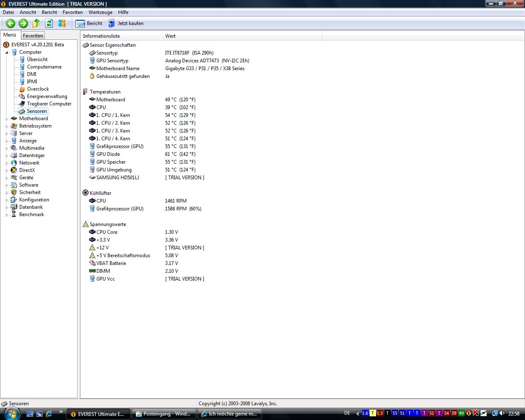This screenshot has height=420, width=525.
Task: Click the volume speaker tray icon
Action: coord(502,413)
